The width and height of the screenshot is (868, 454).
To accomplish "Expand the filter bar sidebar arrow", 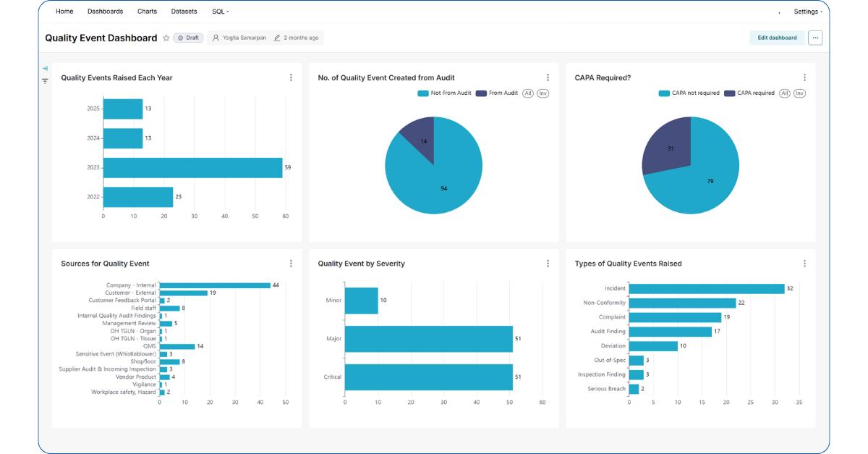I will point(45,67).
